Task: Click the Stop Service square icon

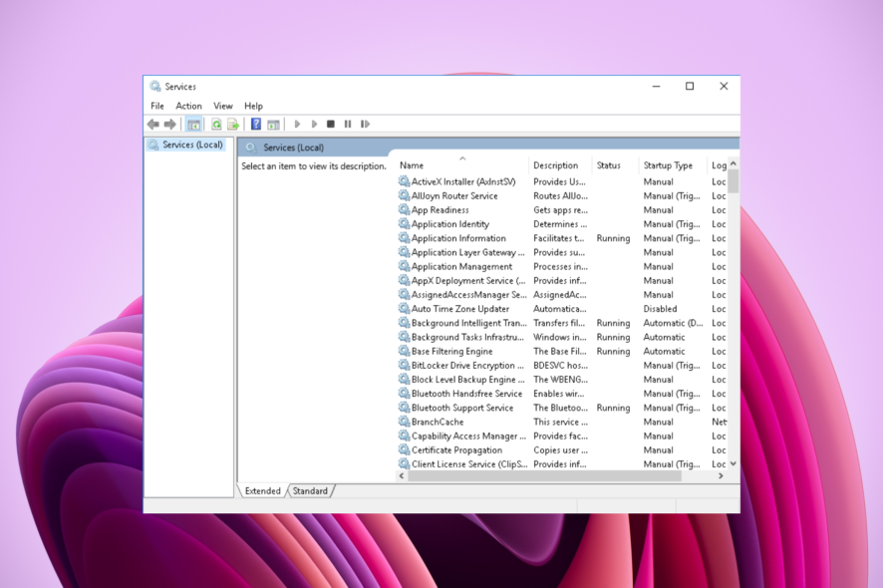Action: point(331,124)
